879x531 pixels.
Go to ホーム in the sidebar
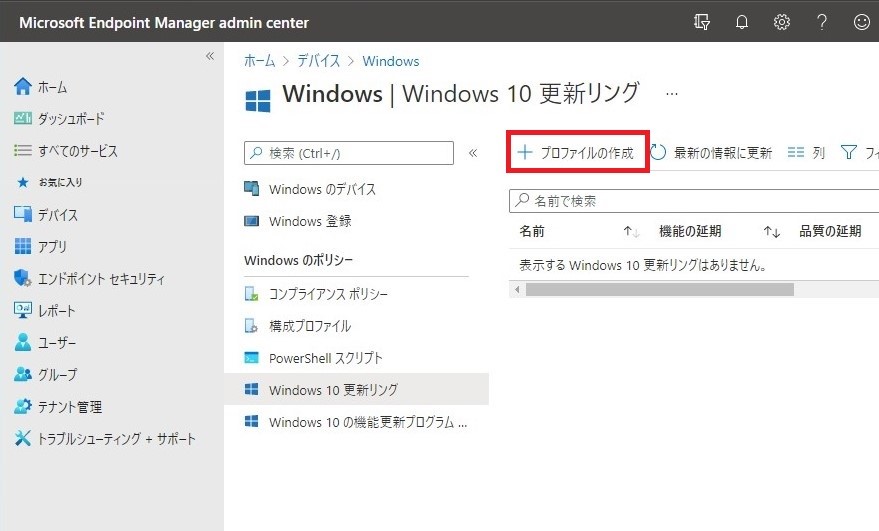click(x=53, y=87)
